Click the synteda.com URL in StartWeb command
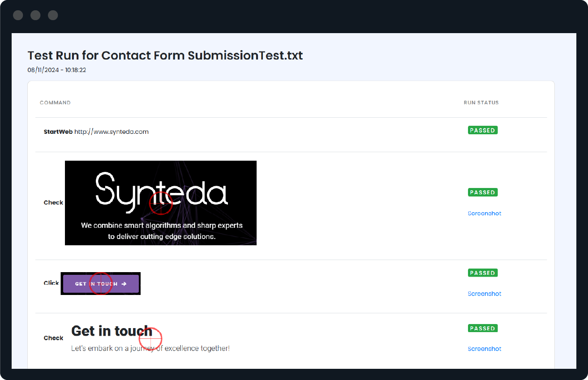588x380 pixels. (x=111, y=132)
